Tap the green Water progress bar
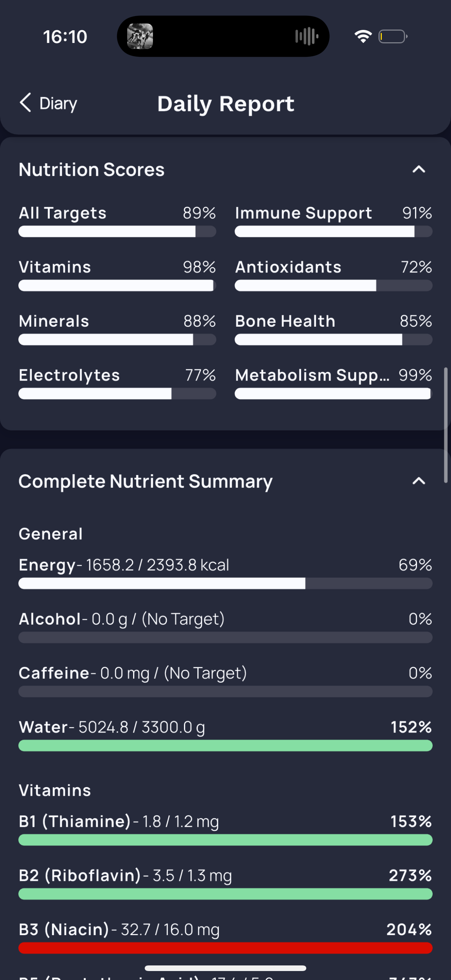451x980 pixels. pos(225,746)
